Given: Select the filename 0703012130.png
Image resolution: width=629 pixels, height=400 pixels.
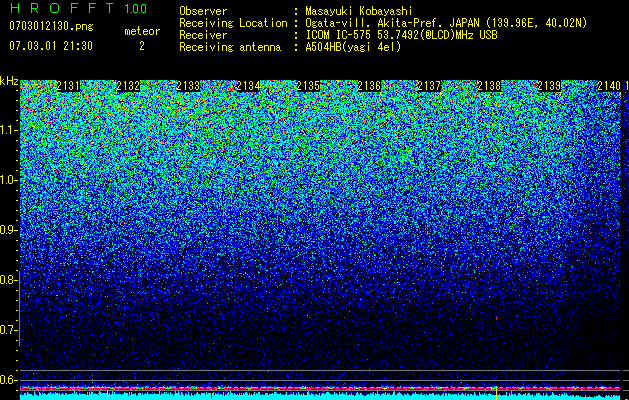Looking at the screenshot, I should pyautogui.click(x=51, y=26).
